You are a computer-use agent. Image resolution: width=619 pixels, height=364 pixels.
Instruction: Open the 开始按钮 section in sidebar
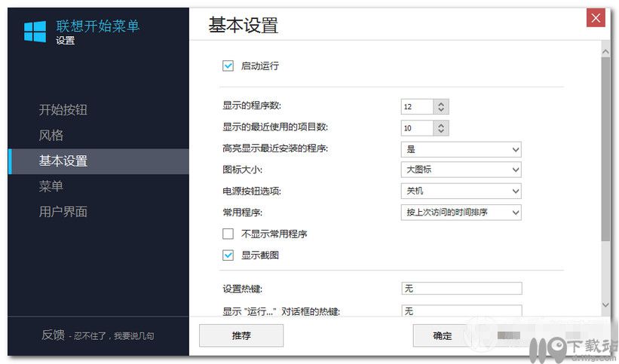coord(63,110)
